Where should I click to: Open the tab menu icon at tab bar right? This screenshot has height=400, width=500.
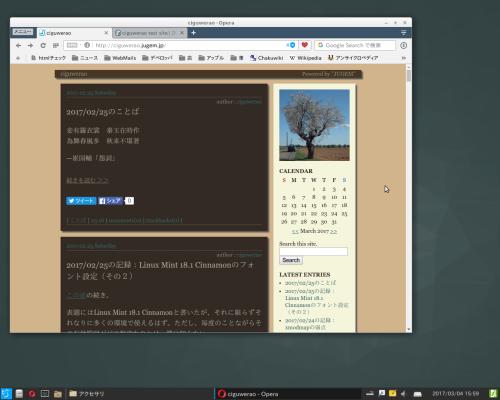pos(403,33)
